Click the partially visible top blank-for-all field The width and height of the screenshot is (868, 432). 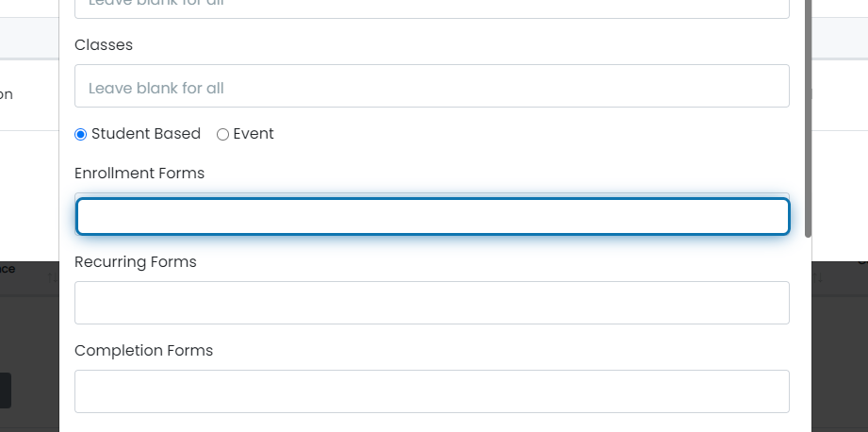[432, 8]
